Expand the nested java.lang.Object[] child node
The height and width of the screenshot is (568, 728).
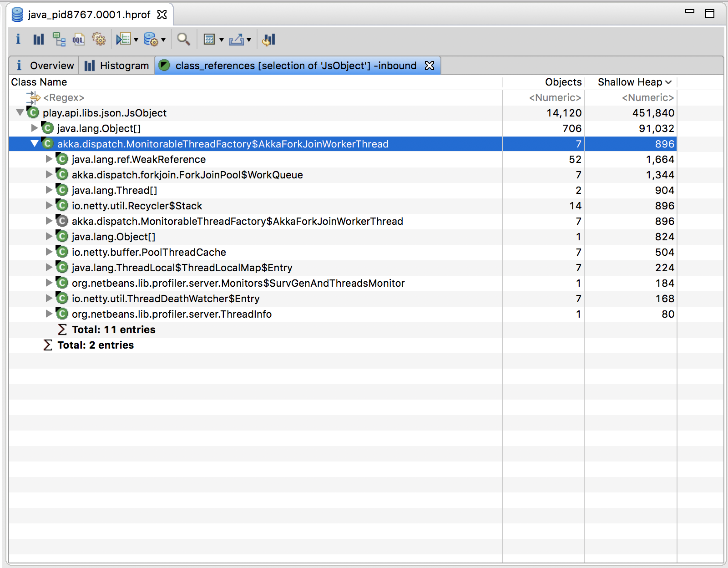(x=49, y=236)
